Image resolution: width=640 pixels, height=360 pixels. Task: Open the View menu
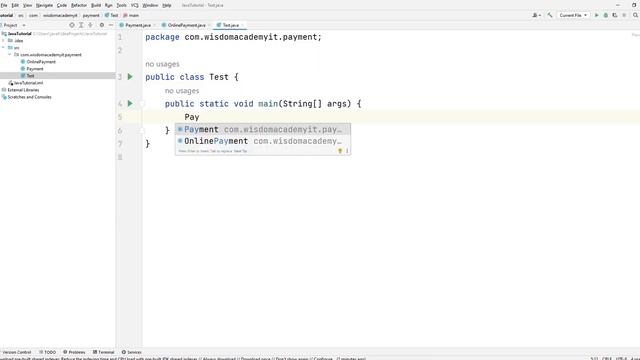27,5
